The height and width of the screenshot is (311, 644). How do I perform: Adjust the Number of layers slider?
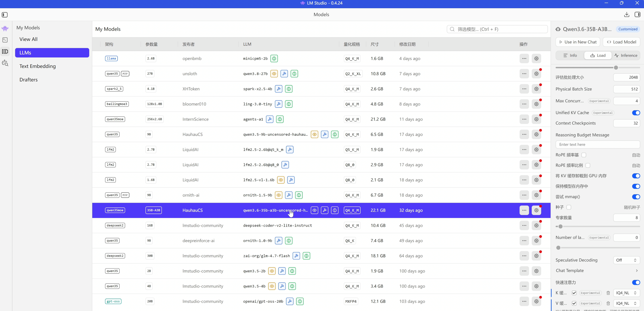tap(558, 248)
